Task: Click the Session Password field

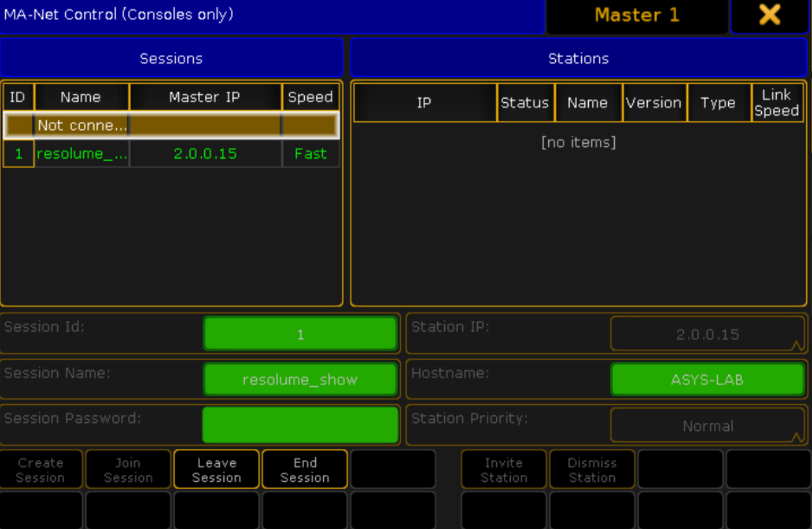Action: point(301,425)
